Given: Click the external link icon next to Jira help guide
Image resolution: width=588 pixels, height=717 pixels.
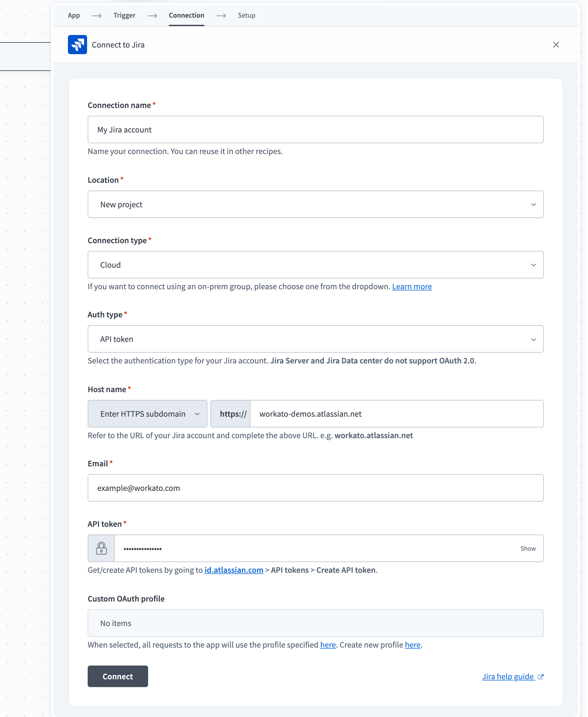Looking at the screenshot, I should pos(541,677).
